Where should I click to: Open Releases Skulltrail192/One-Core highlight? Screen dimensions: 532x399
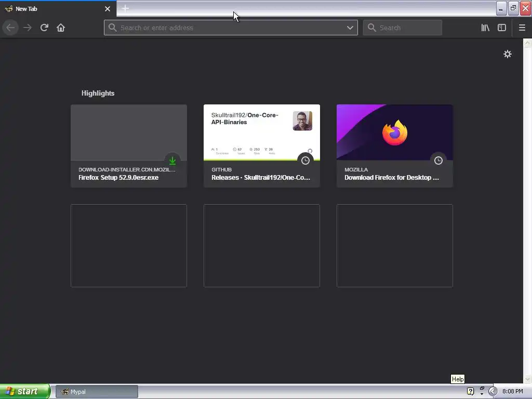(x=262, y=146)
